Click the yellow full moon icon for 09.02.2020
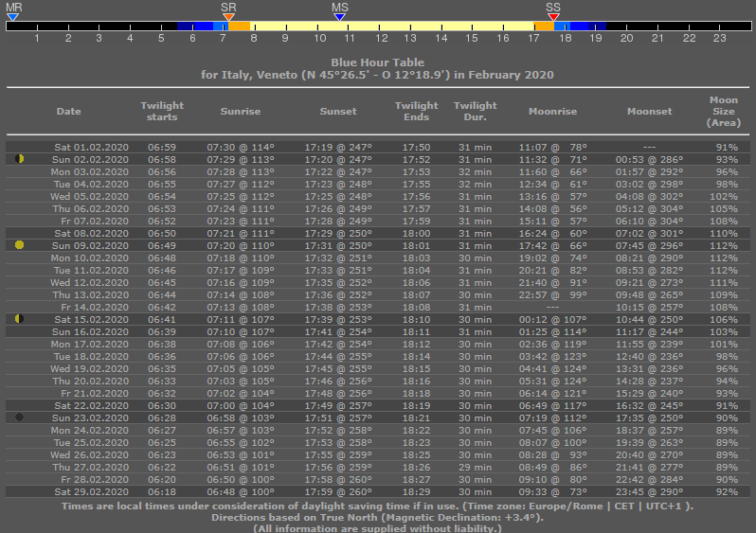 click(x=20, y=245)
